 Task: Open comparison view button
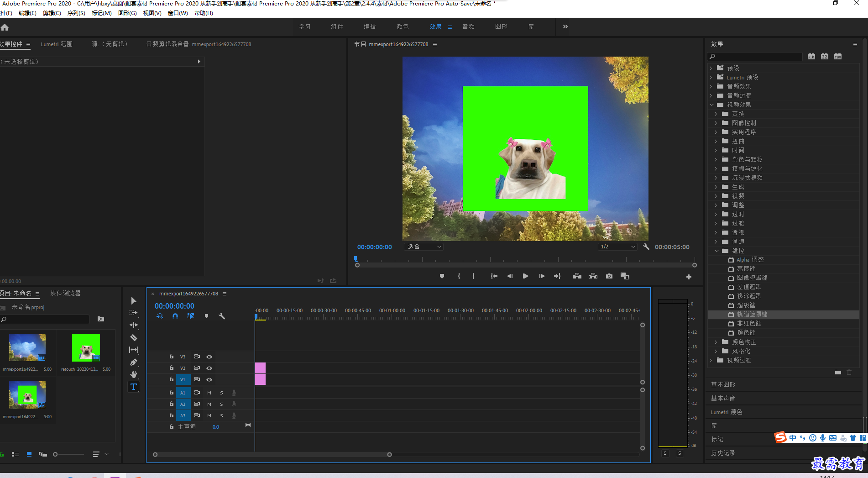pos(625,276)
